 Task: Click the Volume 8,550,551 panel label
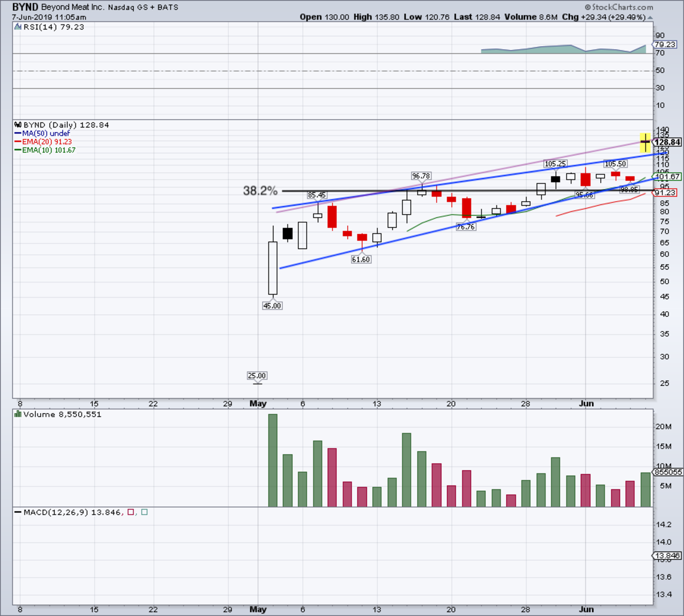pos(63,414)
